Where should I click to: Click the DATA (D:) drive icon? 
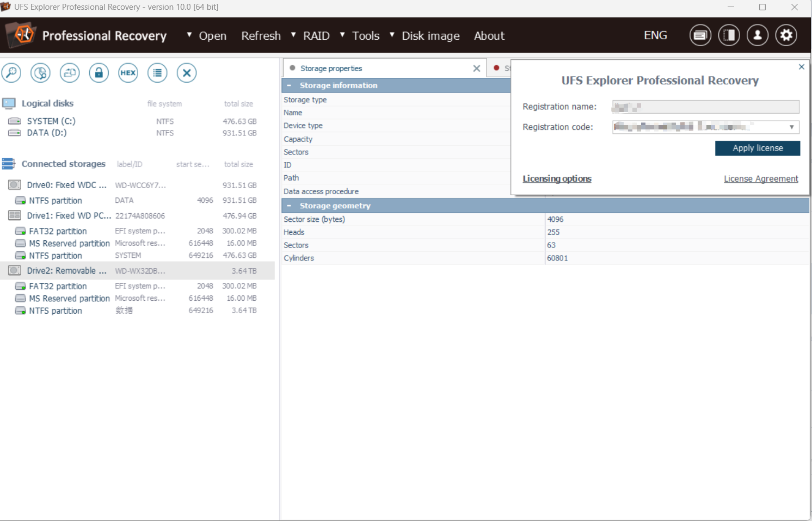(15, 133)
